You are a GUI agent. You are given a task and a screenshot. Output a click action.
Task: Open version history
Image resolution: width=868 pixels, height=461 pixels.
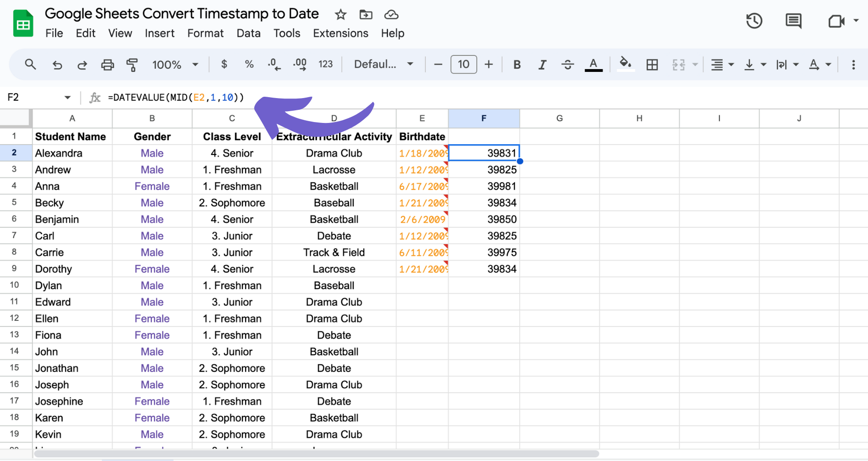pos(754,21)
